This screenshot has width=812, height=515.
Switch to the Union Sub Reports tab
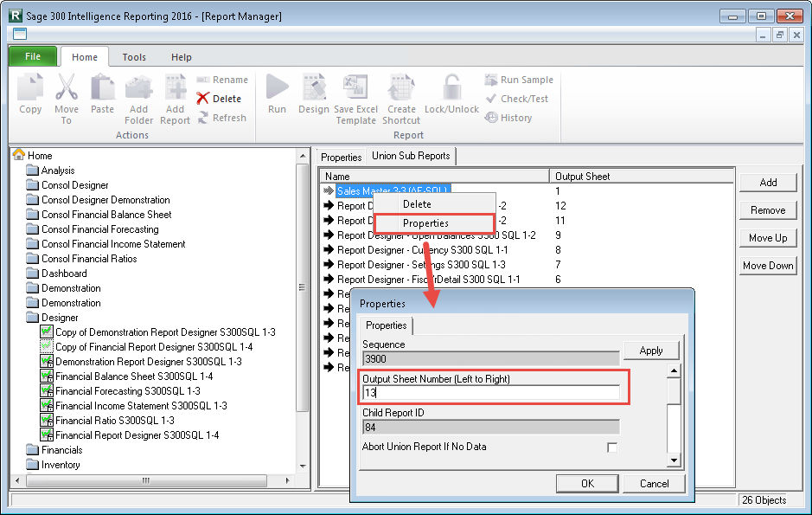pyautogui.click(x=411, y=156)
